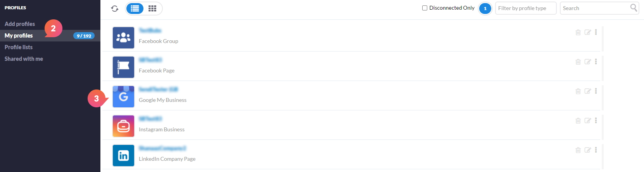Viewport: 644px width, 172px height.
Task: Refresh the profiles list
Action: click(115, 9)
